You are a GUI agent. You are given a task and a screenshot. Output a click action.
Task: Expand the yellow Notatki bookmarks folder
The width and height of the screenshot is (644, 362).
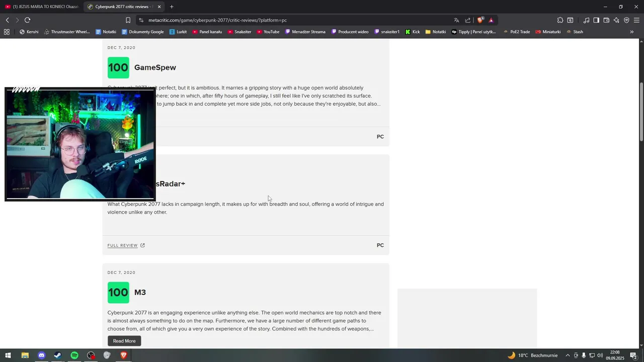tap(435, 32)
